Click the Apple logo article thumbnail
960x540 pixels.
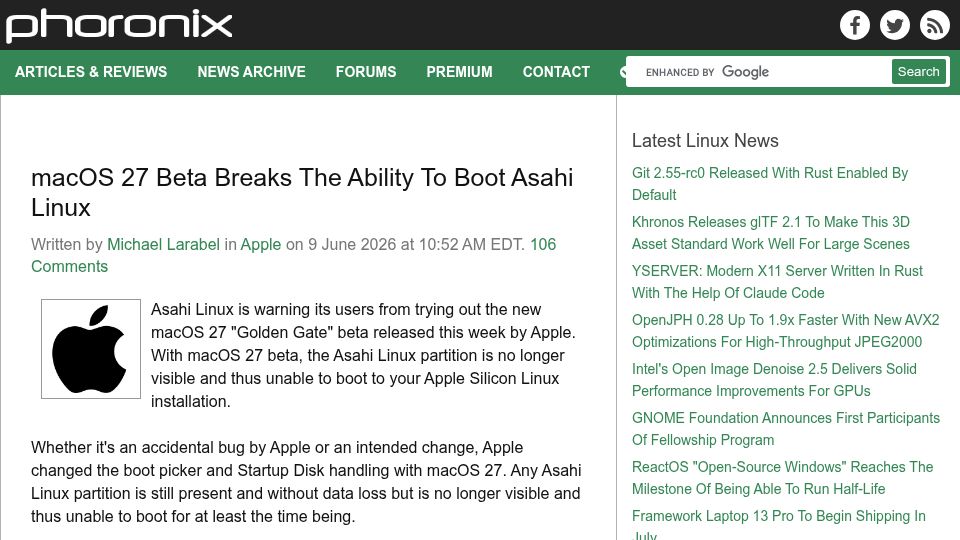91,349
